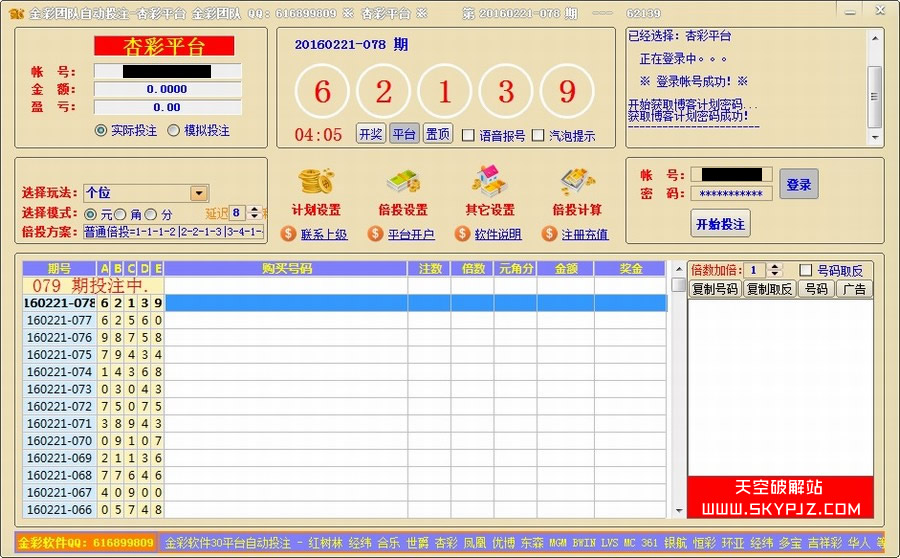Open 倍投计算 money icon

577,182
